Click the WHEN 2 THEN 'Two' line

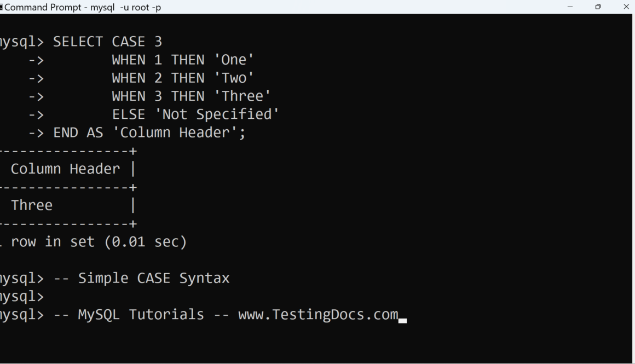183,78
